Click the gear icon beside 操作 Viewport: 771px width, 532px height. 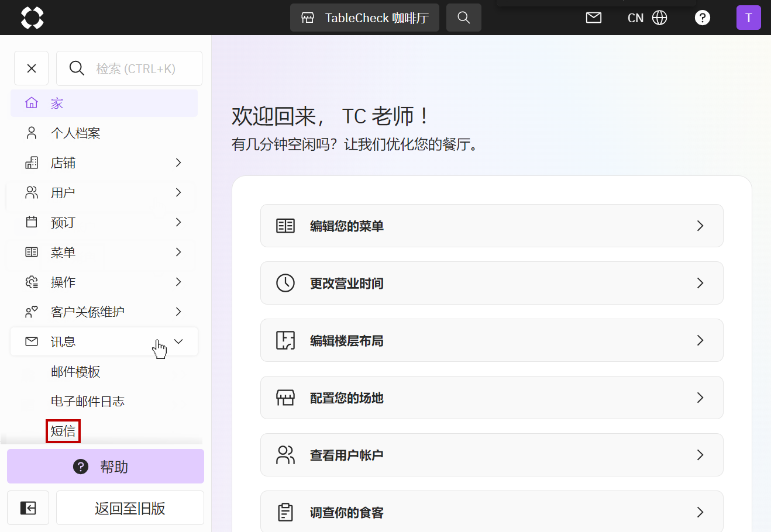tap(32, 282)
